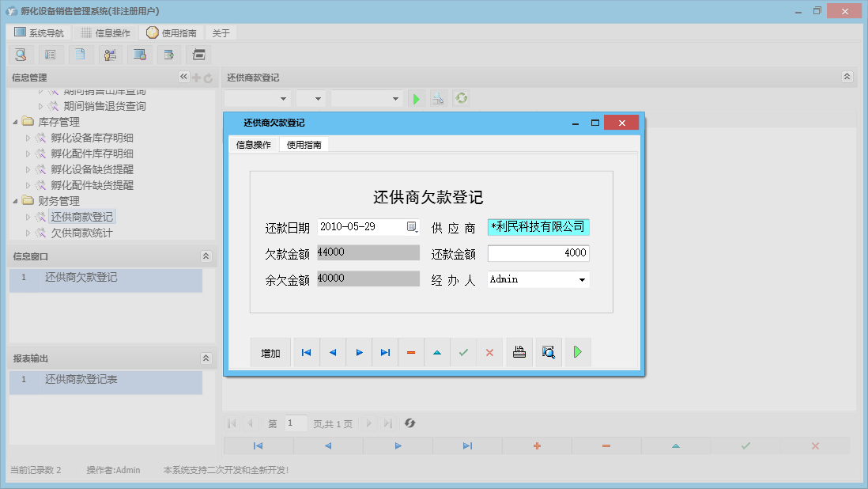Click the refresh icon beside the green arrow
868x489 pixels.
(x=460, y=98)
